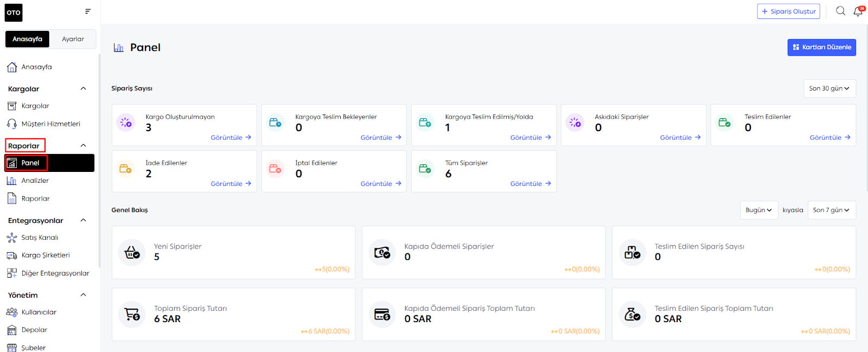Open the Son 30 gün dropdown
This screenshot has width=868, height=352.
click(829, 88)
